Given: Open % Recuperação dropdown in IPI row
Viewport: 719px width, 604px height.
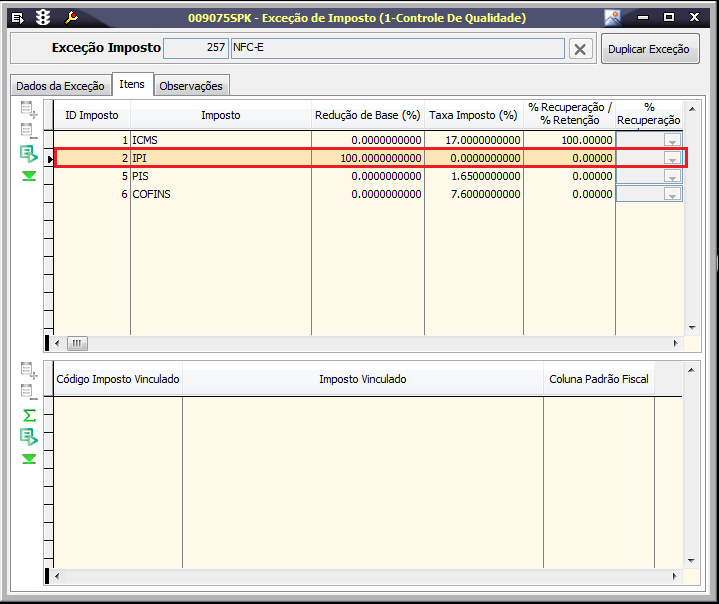Looking at the screenshot, I should (672, 158).
